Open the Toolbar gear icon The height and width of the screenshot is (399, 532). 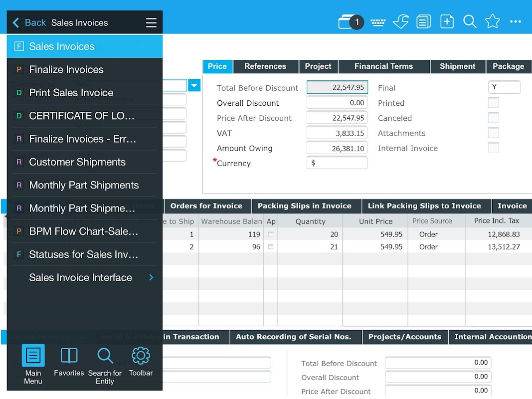pyautogui.click(x=141, y=363)
